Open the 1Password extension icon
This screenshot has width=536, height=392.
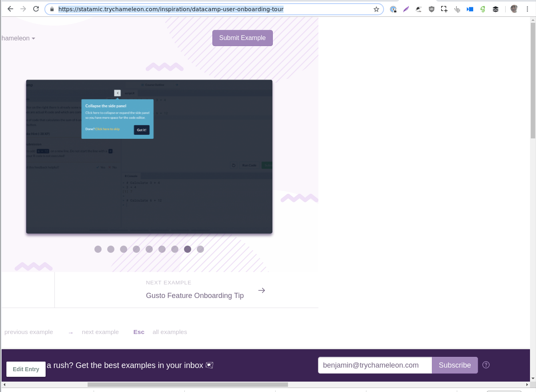coord(393,9)
